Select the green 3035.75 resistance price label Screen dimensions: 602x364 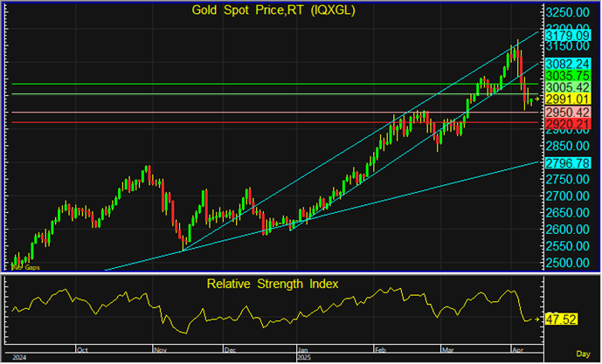569,76
